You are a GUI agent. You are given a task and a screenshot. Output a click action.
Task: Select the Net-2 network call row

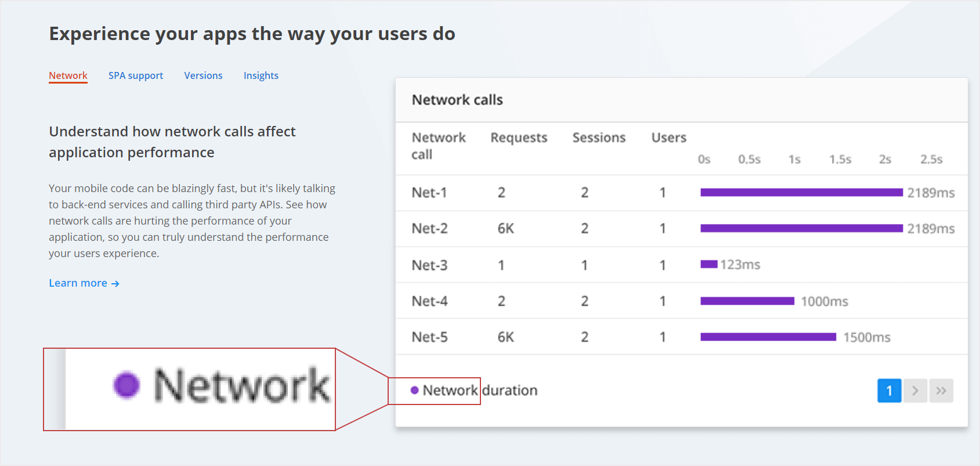click(x=429, y=229)
